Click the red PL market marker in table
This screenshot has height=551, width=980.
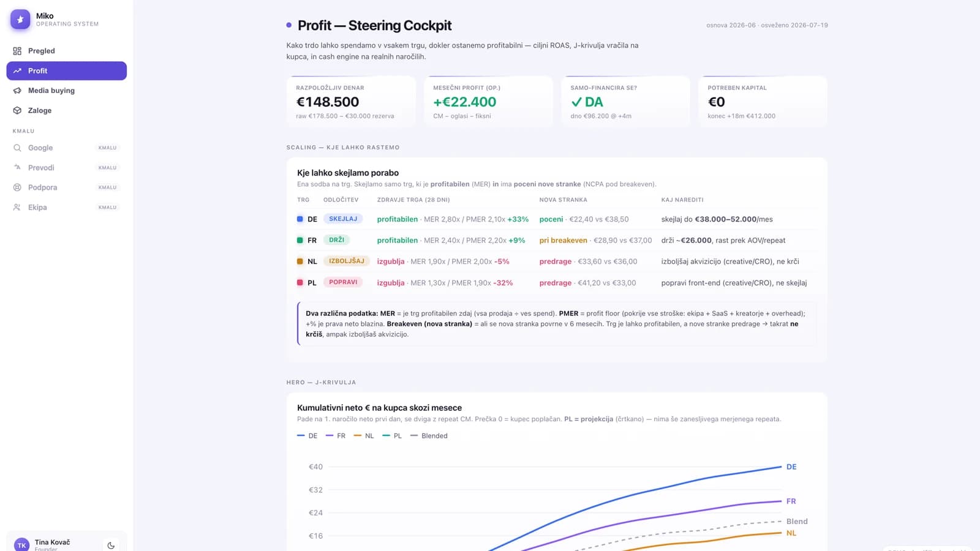pyautogui.click(x=300, y=282)
